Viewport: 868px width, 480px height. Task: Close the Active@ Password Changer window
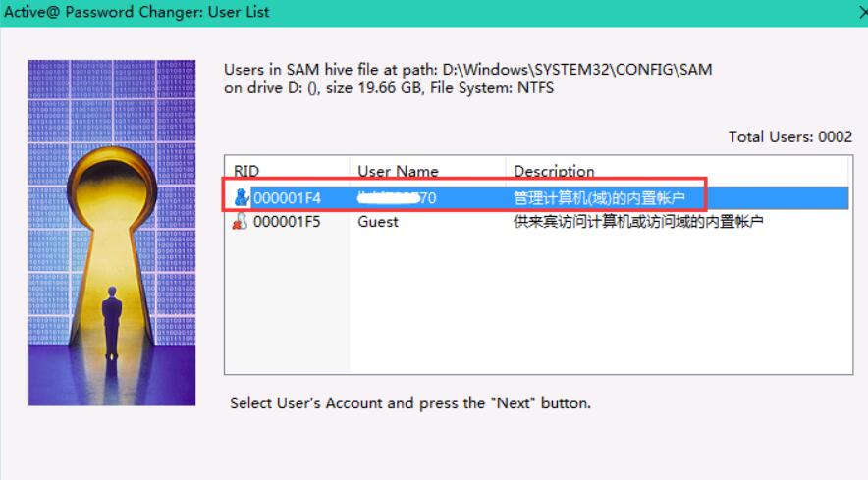click(862, 12)
